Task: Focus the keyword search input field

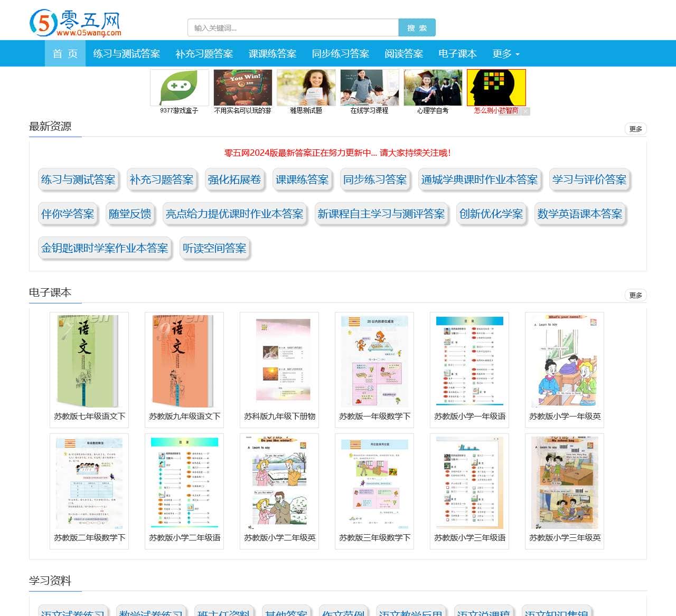Action: click(293, 28)
